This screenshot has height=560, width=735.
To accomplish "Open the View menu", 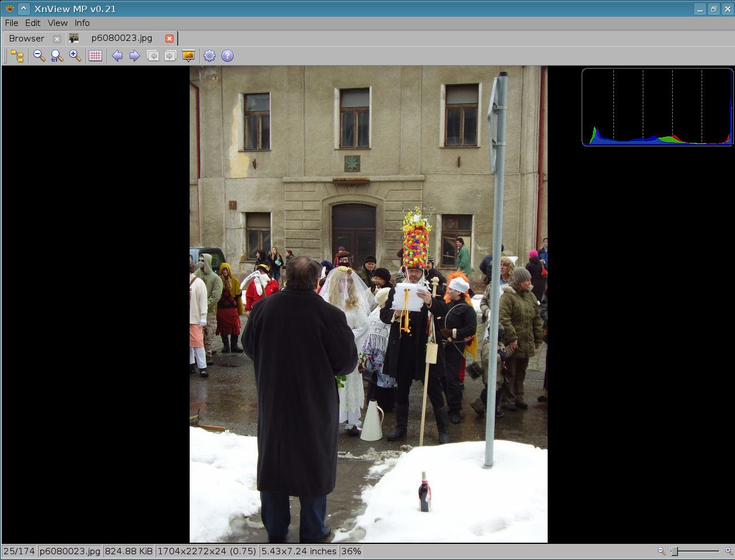I will tap(58, 23).
